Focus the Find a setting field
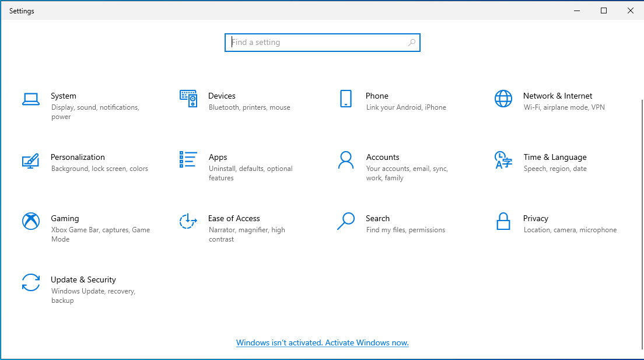The image size is (644, 360). (x=323, y=43)
